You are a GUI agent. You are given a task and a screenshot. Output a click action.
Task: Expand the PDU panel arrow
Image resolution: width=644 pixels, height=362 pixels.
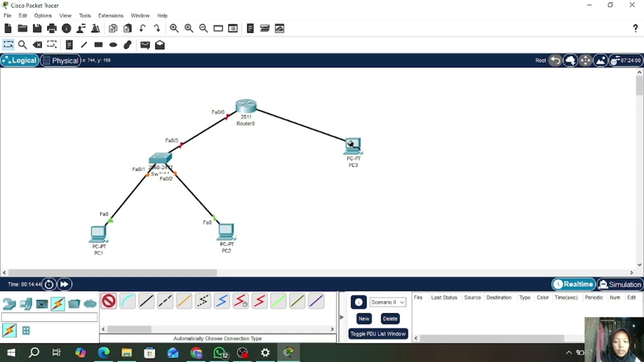point(341,317)
